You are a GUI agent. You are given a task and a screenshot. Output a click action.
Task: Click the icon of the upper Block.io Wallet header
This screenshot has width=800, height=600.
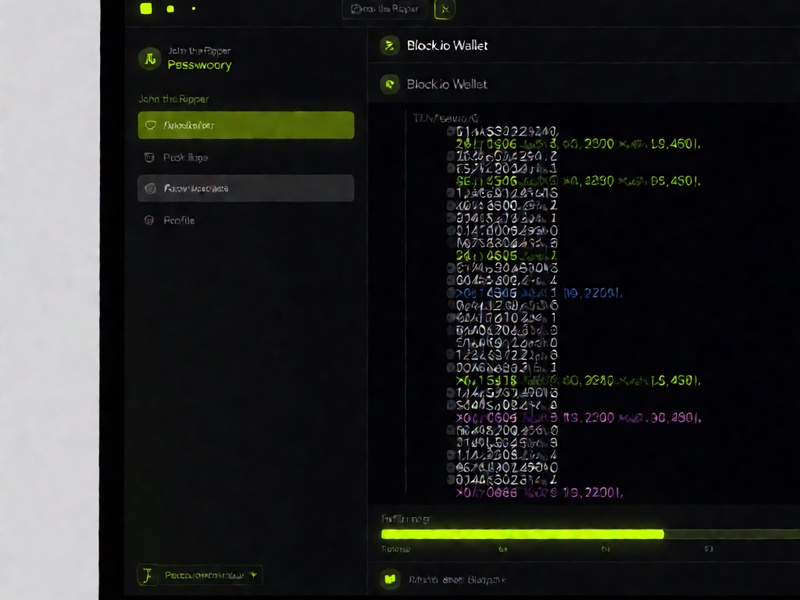point(390,45)
